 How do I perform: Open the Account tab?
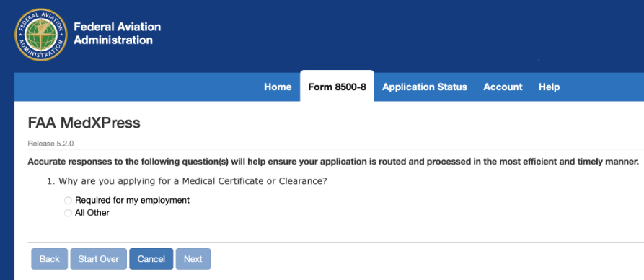click(x=503, y=87)
